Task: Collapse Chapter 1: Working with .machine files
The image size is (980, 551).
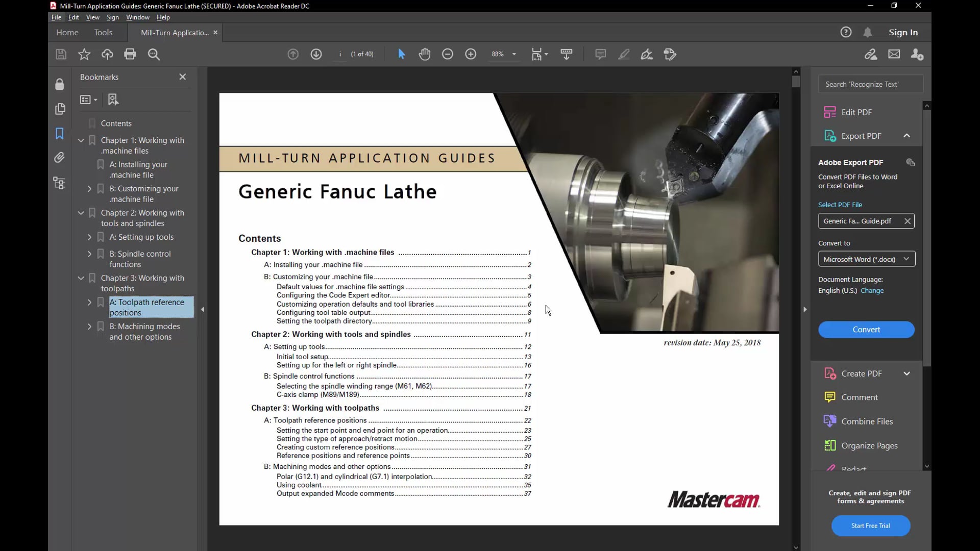Action: point(81,140)
